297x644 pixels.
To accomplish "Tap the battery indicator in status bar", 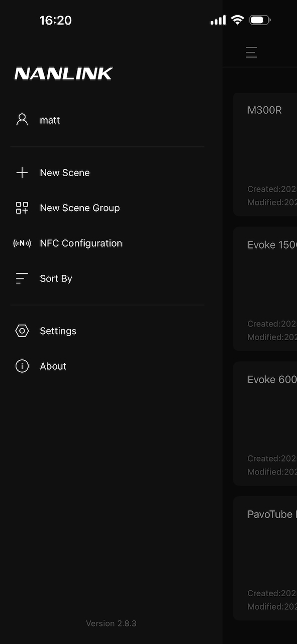I will (260, 20).
